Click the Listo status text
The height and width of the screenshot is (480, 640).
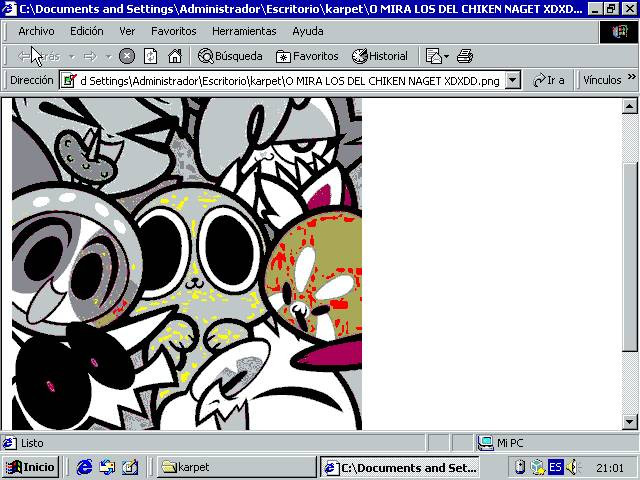(32, 443)
